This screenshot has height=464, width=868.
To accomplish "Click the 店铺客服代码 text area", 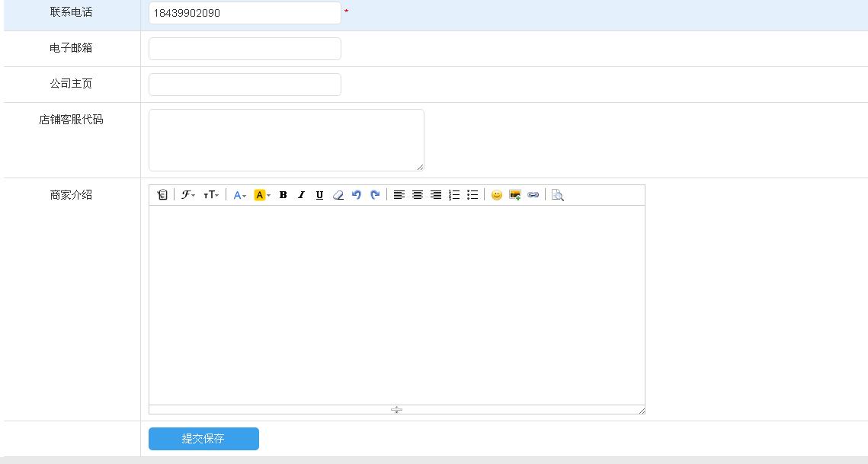I will point(286,140).
